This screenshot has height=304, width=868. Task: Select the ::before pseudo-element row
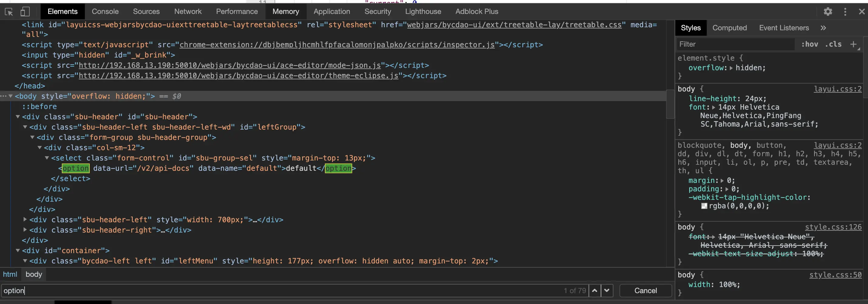(39, 106)
